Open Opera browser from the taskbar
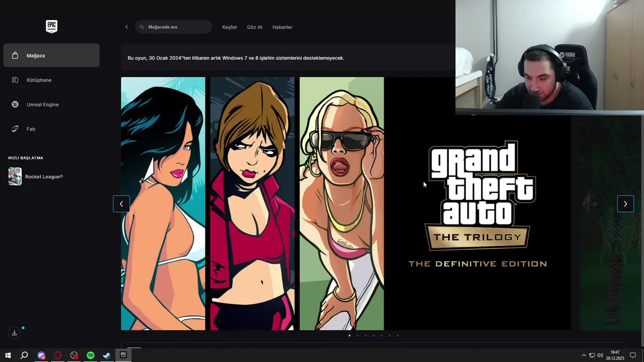 pos(58,355)
